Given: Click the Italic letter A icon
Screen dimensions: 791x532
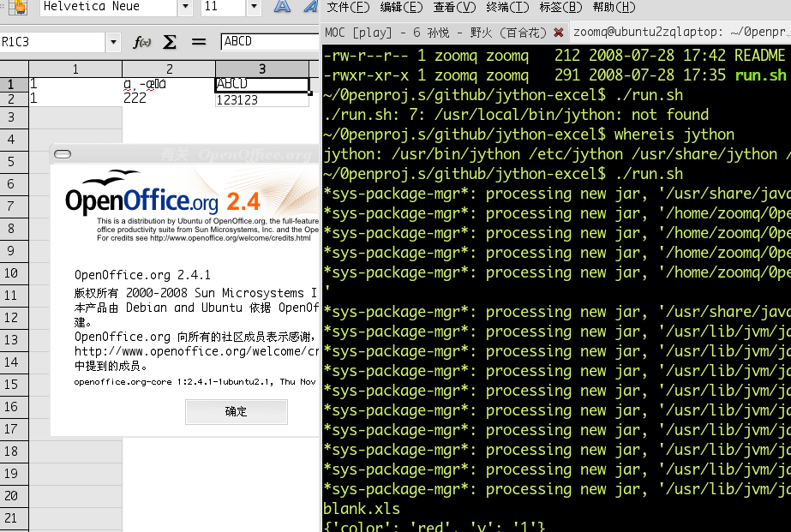Looking at the screenshot, I should point(309,8).
